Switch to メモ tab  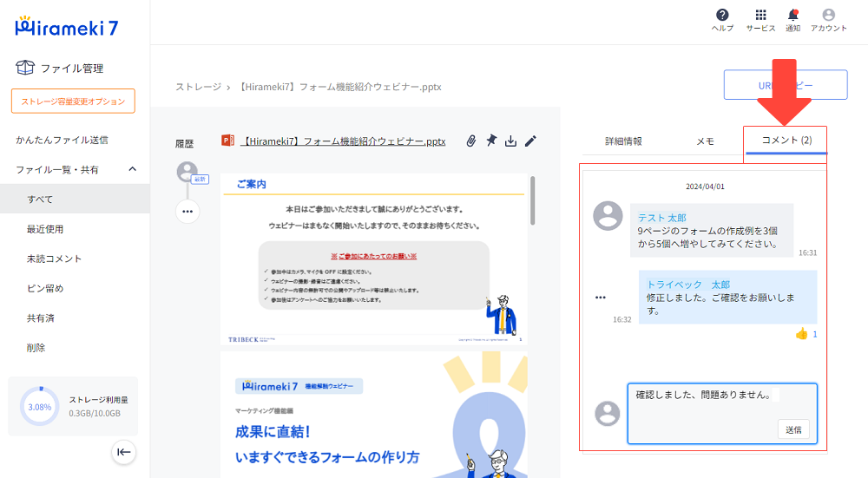[705, 141]
